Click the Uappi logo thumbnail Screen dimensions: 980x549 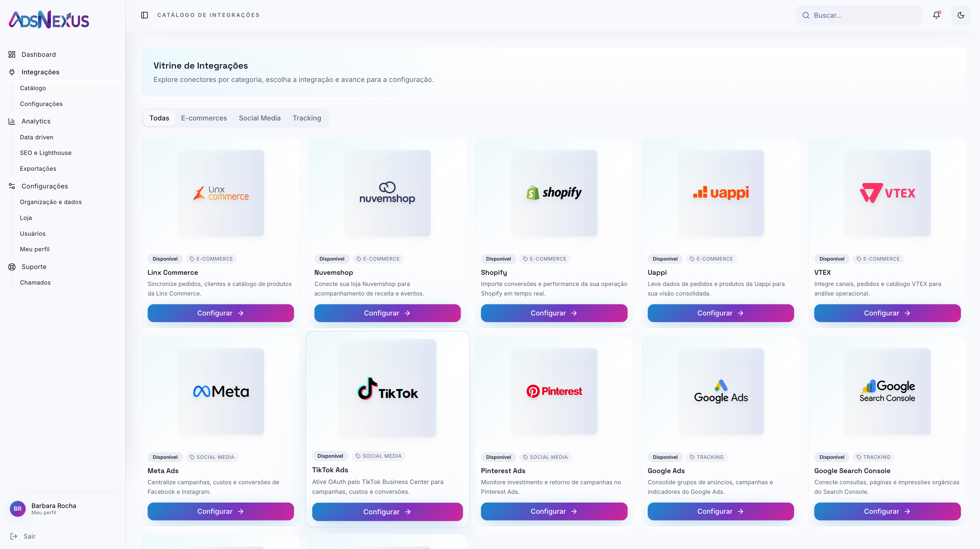coord(721,193)
